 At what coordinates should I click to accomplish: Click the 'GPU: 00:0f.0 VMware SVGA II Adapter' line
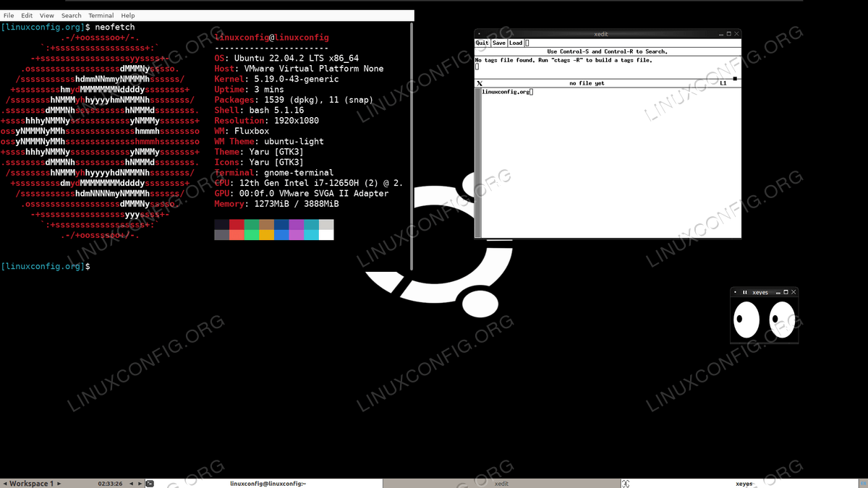tap(302, 194)
